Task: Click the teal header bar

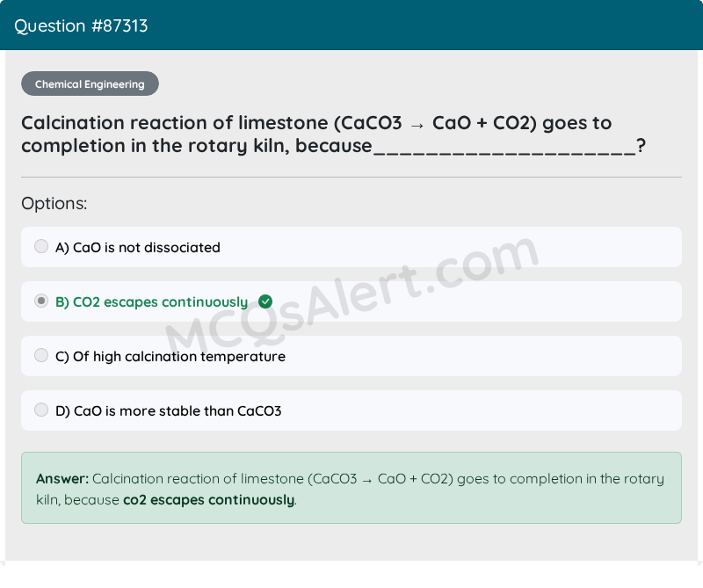Action: click(351, 25)
